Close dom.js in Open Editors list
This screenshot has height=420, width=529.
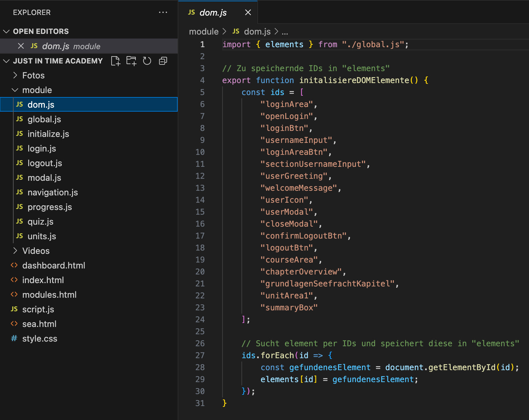click(21, 46)
